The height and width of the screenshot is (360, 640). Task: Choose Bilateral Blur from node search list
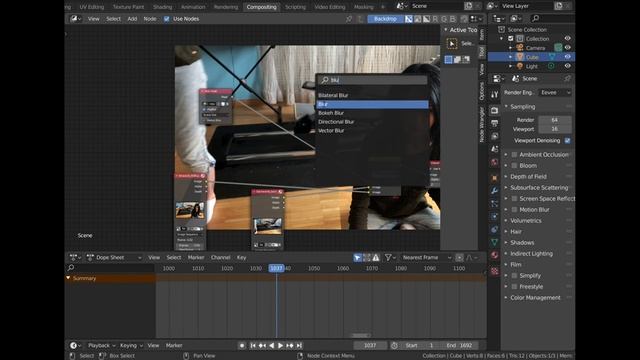[333, 96]
